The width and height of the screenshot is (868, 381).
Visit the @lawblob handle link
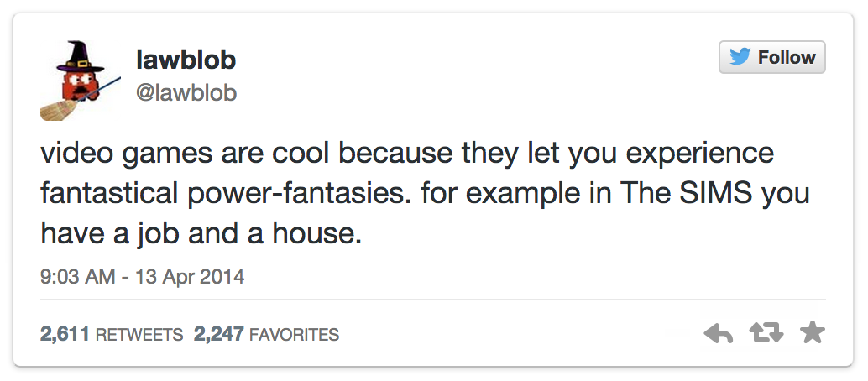coord(186,91)
